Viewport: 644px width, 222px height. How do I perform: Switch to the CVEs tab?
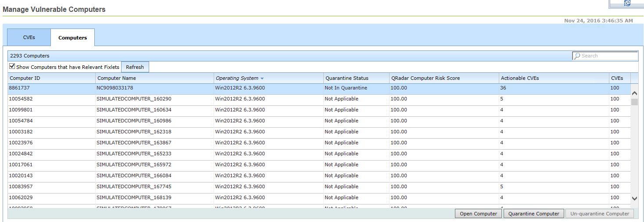coord(29,37)
